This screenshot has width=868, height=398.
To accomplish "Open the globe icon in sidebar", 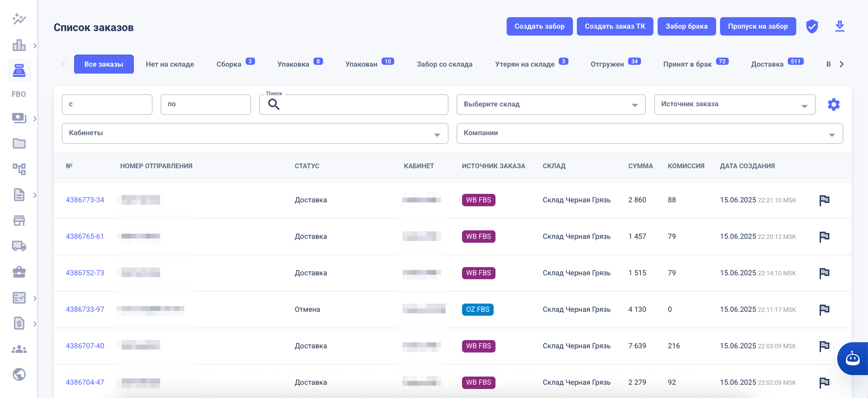I will pyautogui.click(x=19, y=375).
